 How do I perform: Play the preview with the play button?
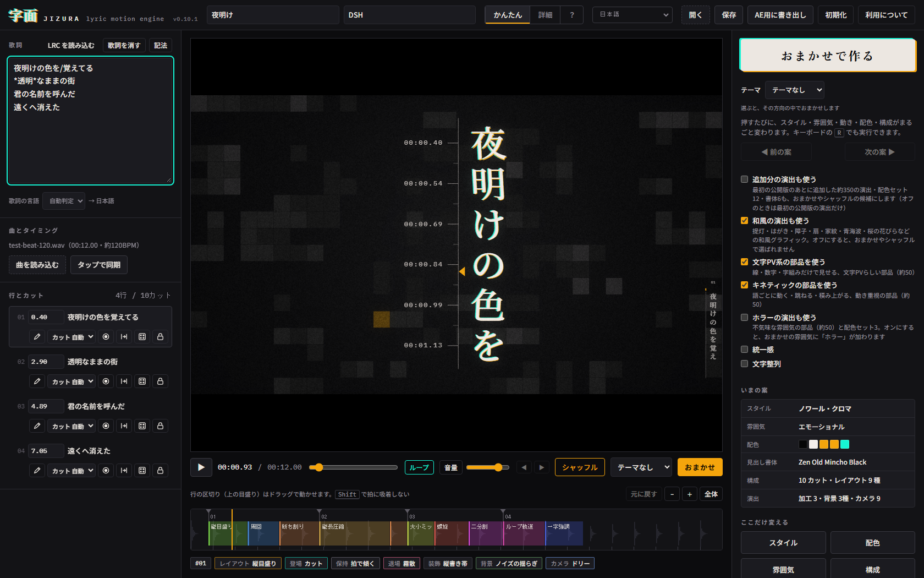coord(201,467)
